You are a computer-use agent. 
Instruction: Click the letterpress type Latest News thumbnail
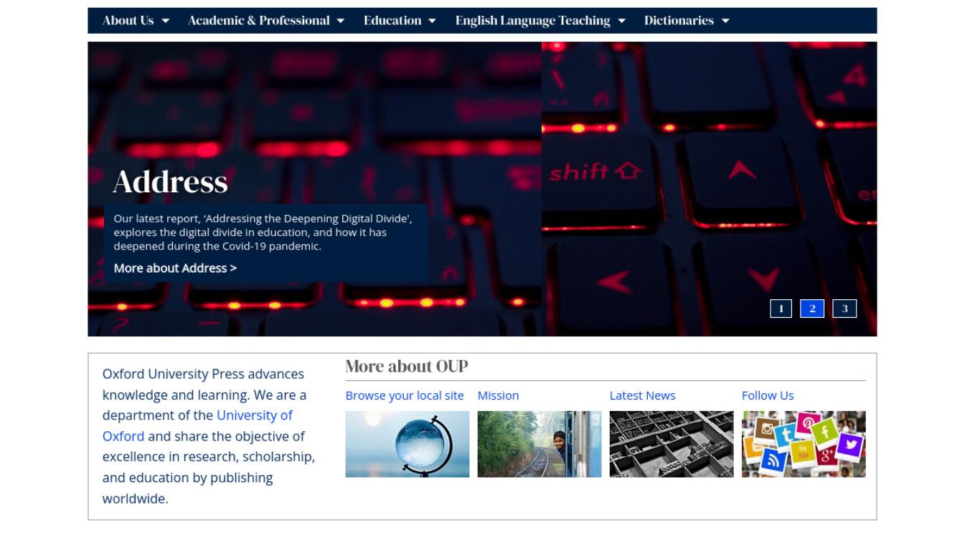coord(672,444)
